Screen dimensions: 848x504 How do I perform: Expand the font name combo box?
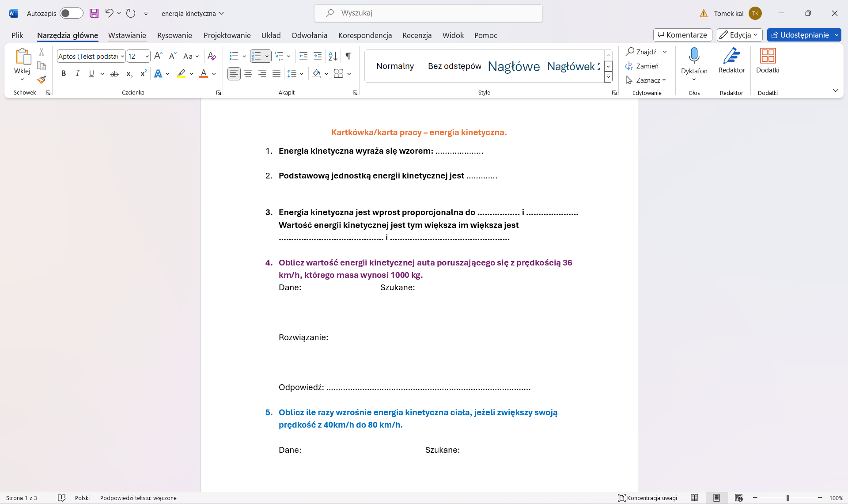pos(122,56)
